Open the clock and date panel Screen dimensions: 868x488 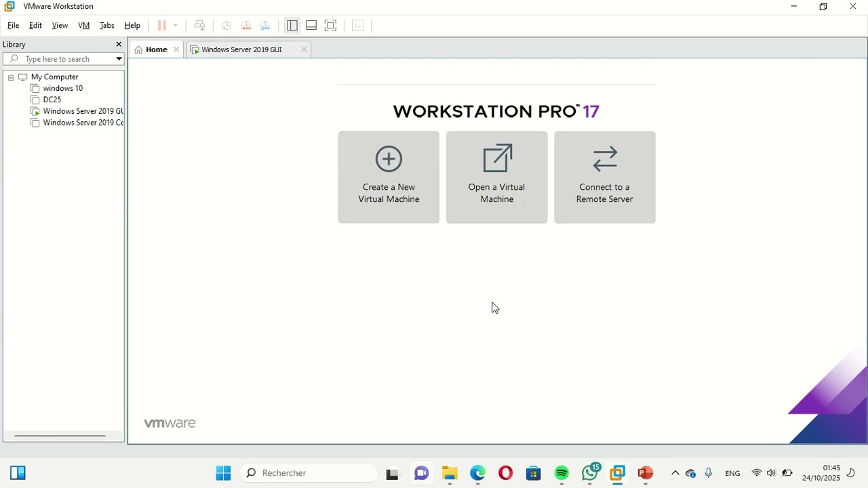coord(821,473)
